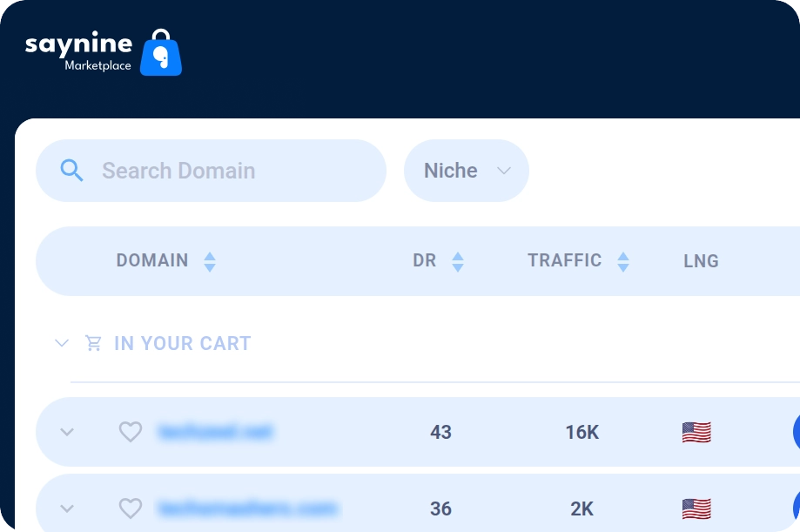
Task: Open the IN YOUR CART section label
Action: pyautogui.click(x=182, y=343)
